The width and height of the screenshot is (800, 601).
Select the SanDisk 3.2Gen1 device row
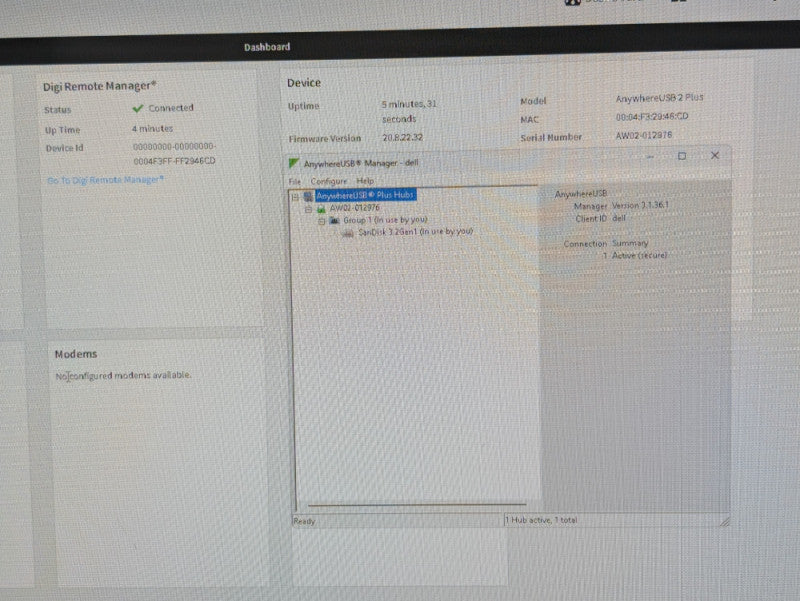click(x=415, y=232)
